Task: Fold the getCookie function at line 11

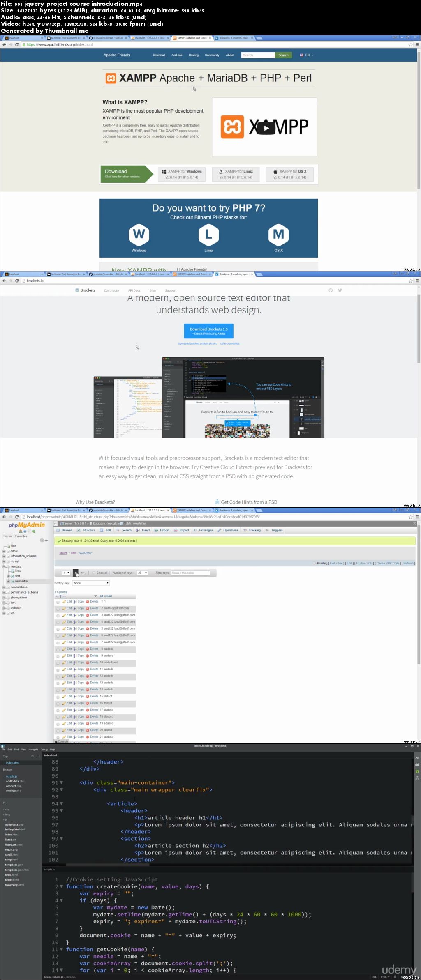Action: point(61,949)
